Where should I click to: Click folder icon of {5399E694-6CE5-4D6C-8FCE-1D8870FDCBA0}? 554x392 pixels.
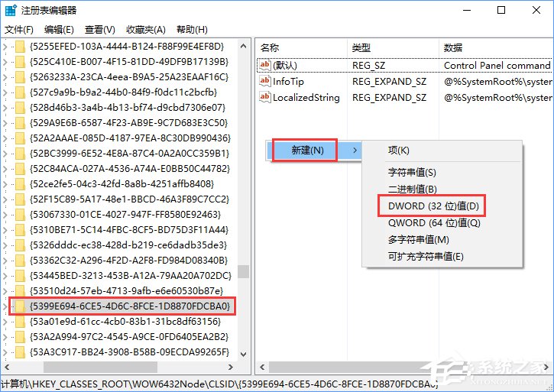coord(20,306)
